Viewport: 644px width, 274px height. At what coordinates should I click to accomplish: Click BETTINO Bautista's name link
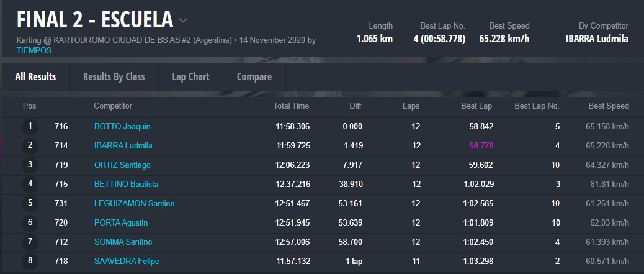(126, 185)
